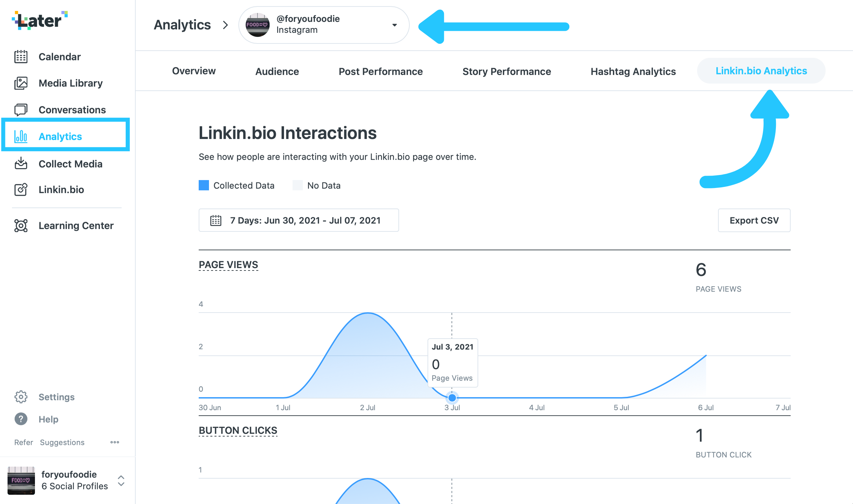Image resolution: width=853 pixels, height=504 pixels.
Task: Click the blue Collected Data legend swatch
Action: tap(204, 185)
